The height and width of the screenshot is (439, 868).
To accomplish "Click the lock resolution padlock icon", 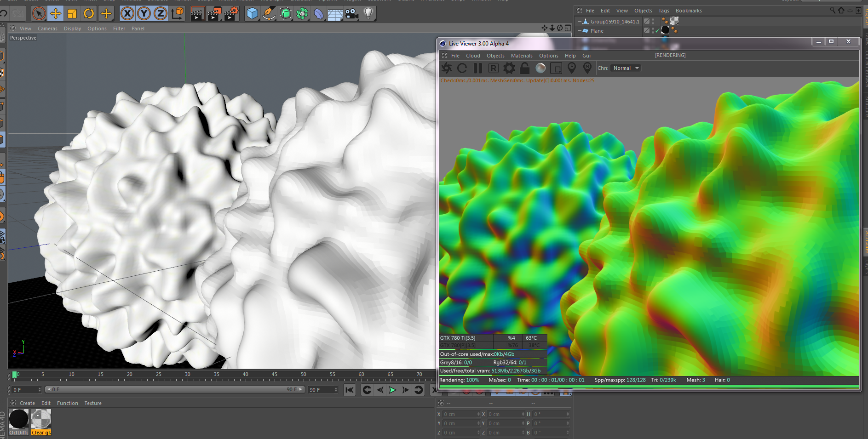I will click(x=524, y=68).
